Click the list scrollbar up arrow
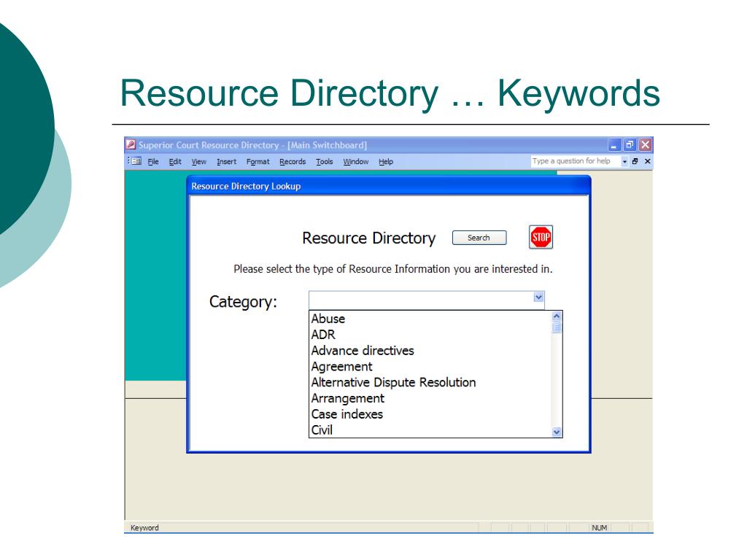Viewport: 747px width, 560px height. coord(557,316)
